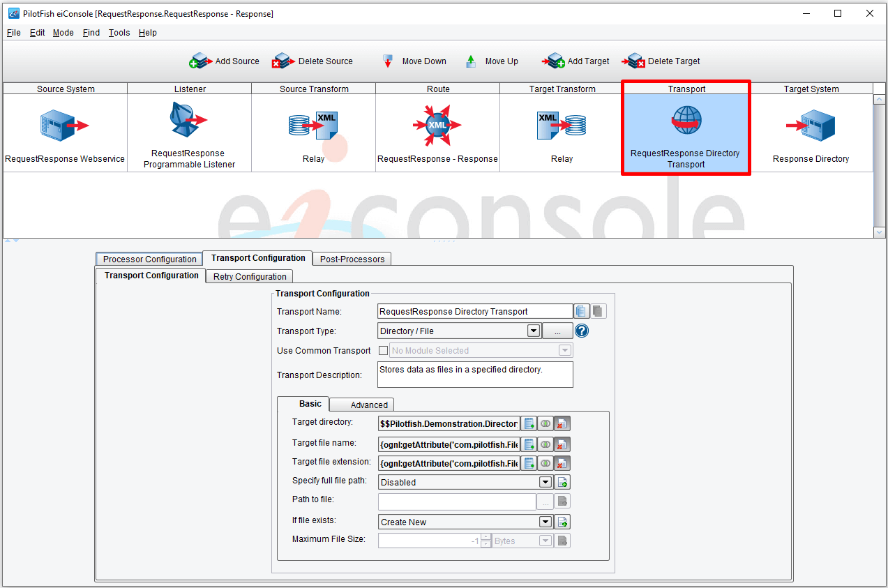Select the Target Transform Relay icon

point(562,126)
